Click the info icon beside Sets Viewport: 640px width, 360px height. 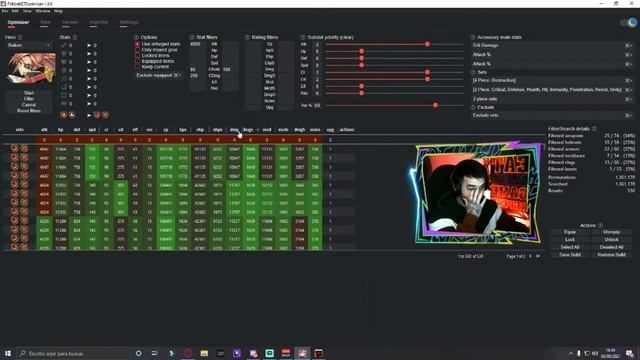[473, 72]
